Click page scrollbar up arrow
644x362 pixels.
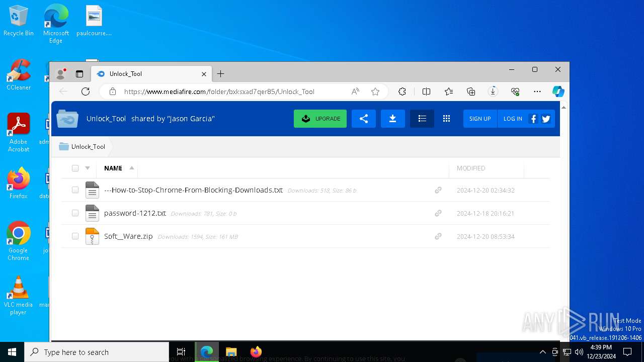coord(564,107)
